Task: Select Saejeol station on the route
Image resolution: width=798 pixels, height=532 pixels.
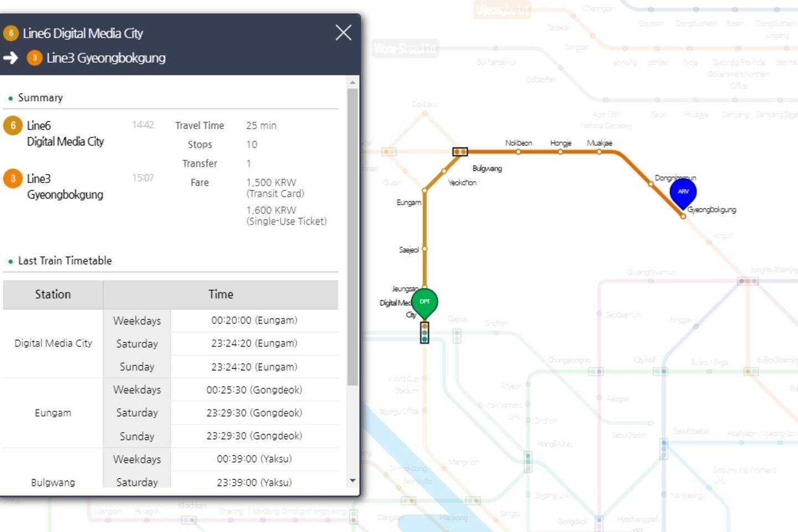Action: [424, 249]
